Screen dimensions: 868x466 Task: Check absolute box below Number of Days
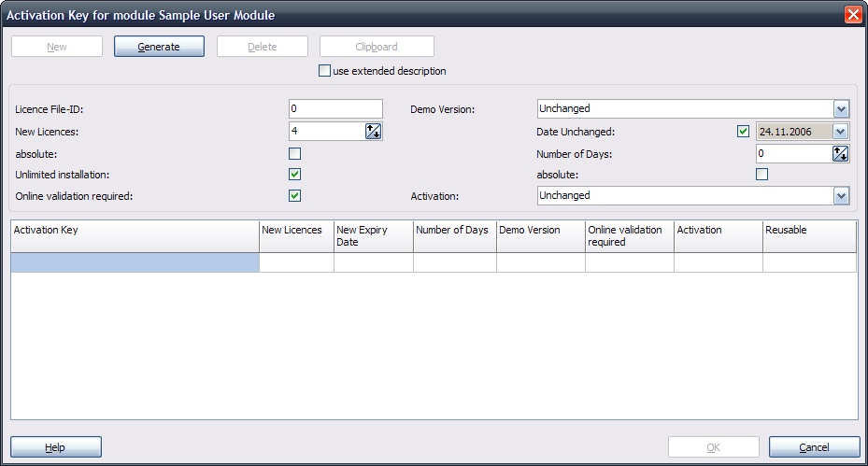coord(761,175)
